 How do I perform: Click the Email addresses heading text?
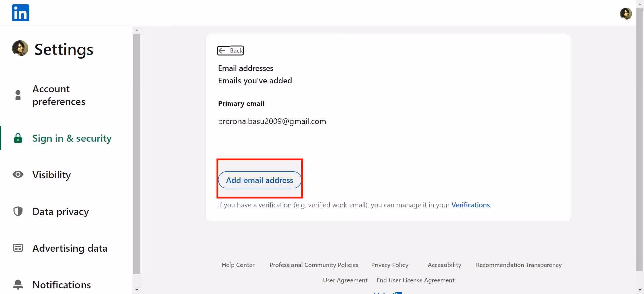246,68
